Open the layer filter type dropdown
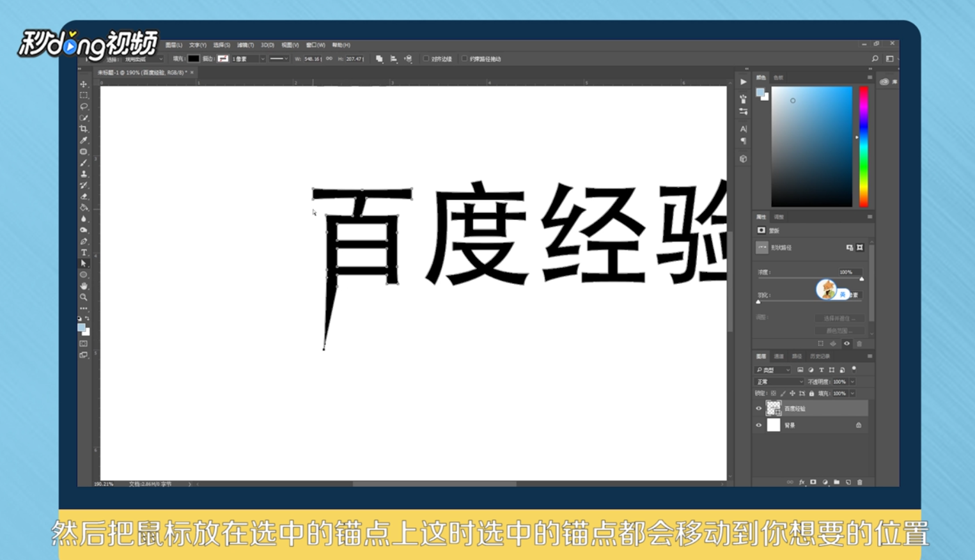This screenshot has height=560, width=975. pyautogui.click(x=773, y=369)
